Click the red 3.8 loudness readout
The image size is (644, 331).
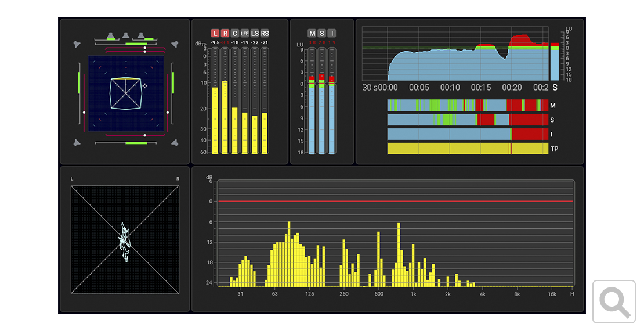coord(312,42)
